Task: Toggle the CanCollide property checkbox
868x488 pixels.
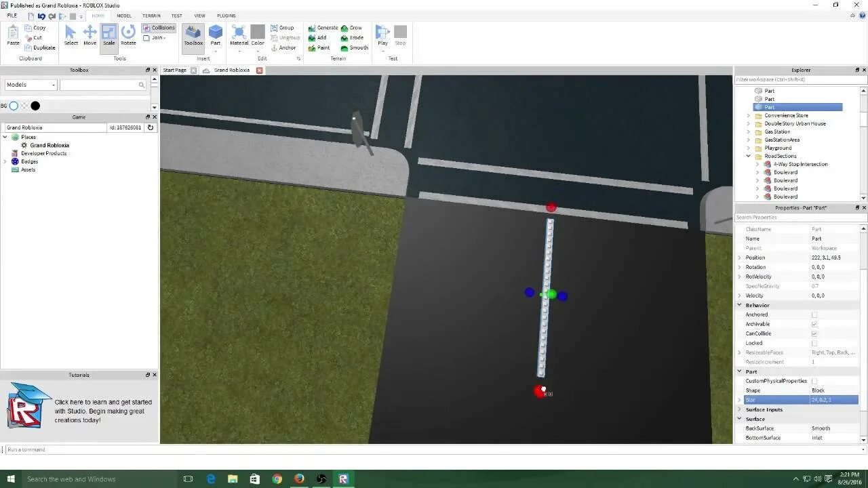Action: click(814, 333)
